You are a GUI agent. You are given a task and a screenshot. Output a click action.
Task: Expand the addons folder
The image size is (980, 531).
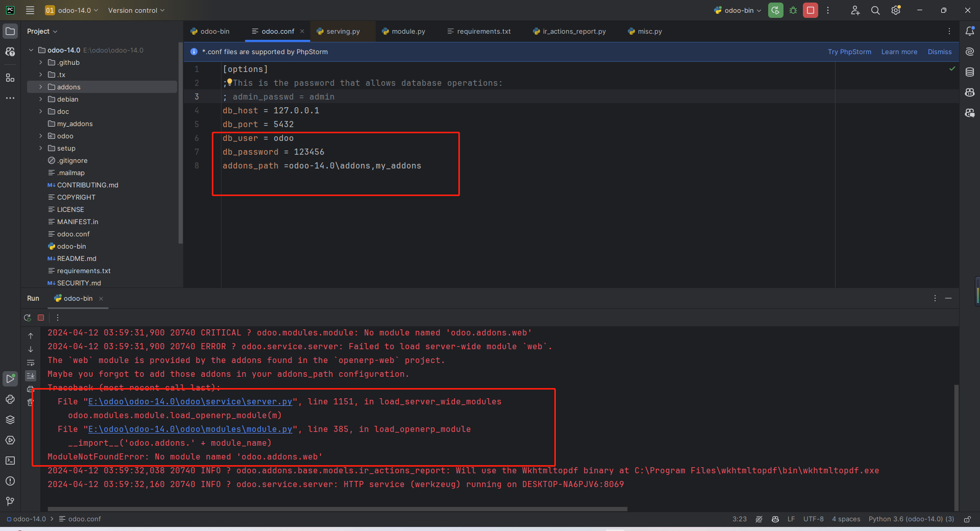(41, 87)
